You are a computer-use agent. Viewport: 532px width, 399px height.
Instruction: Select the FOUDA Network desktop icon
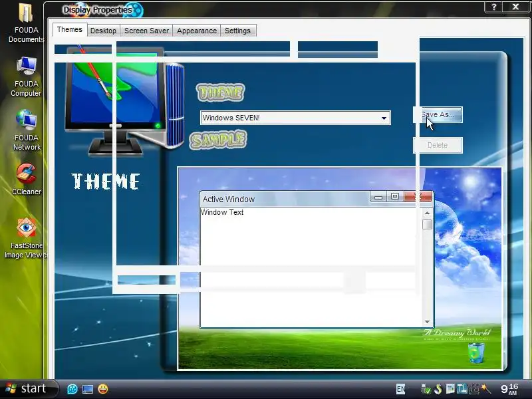[27, 130]
